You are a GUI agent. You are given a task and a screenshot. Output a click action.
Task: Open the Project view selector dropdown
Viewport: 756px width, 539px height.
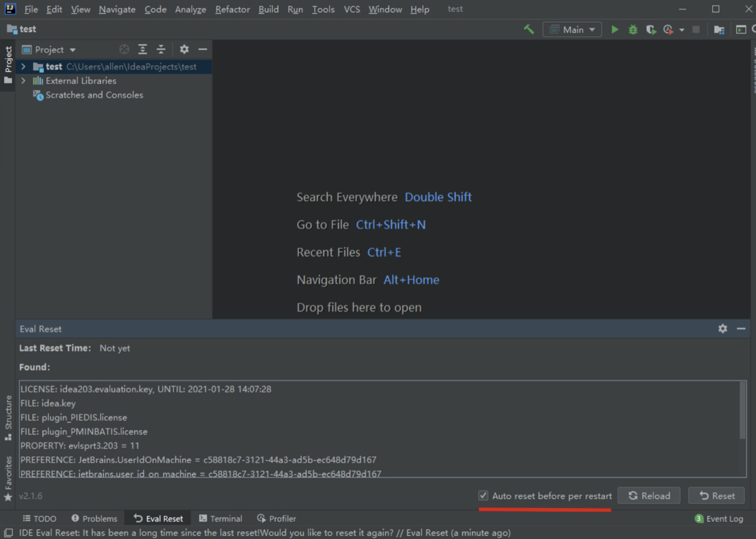pyautogui.click(x=49, y=49)
